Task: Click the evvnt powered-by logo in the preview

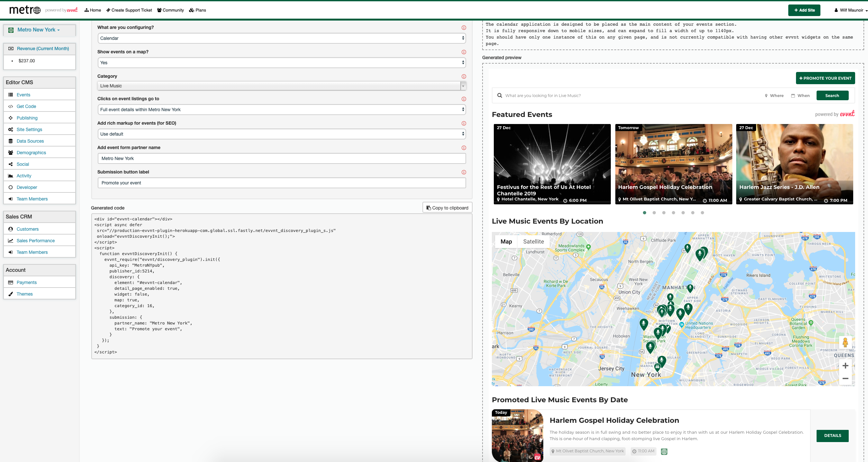Action: coord(847,114)
